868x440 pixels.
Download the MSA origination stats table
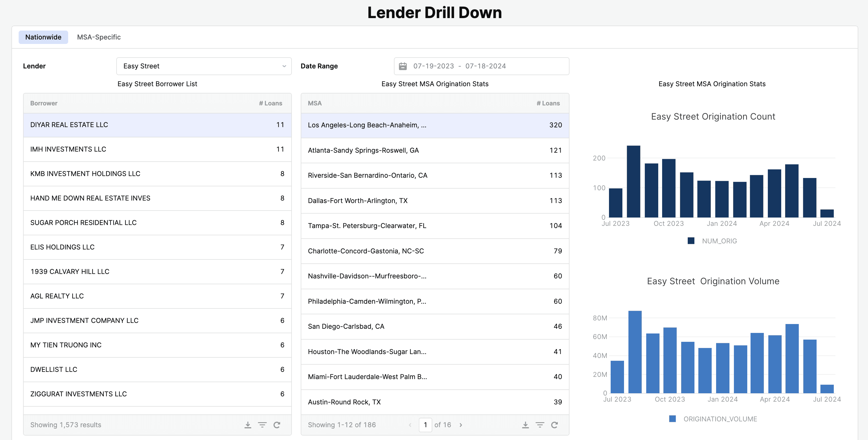[525, 425]
